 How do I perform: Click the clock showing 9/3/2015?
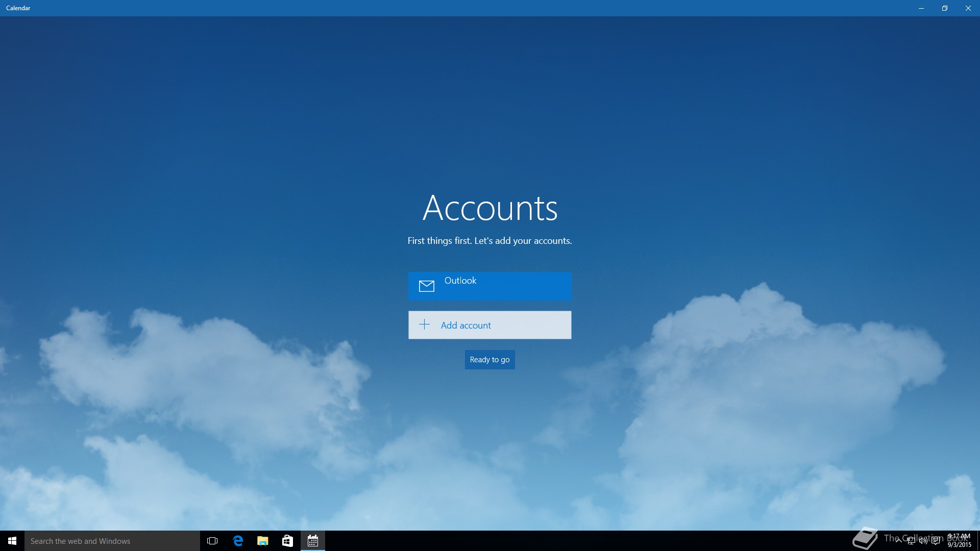959,541
